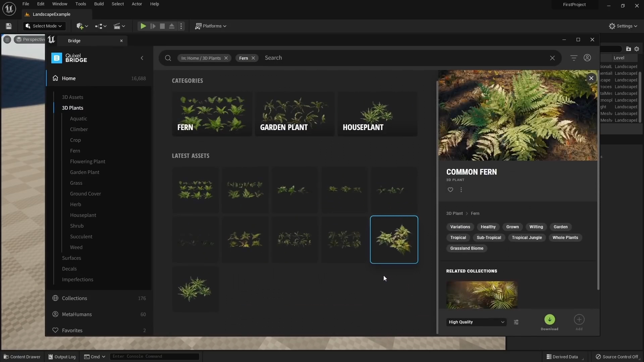Open the Bridge filter options icon
The height and width of the screenshot is (362, 644).
pos(574,58)
